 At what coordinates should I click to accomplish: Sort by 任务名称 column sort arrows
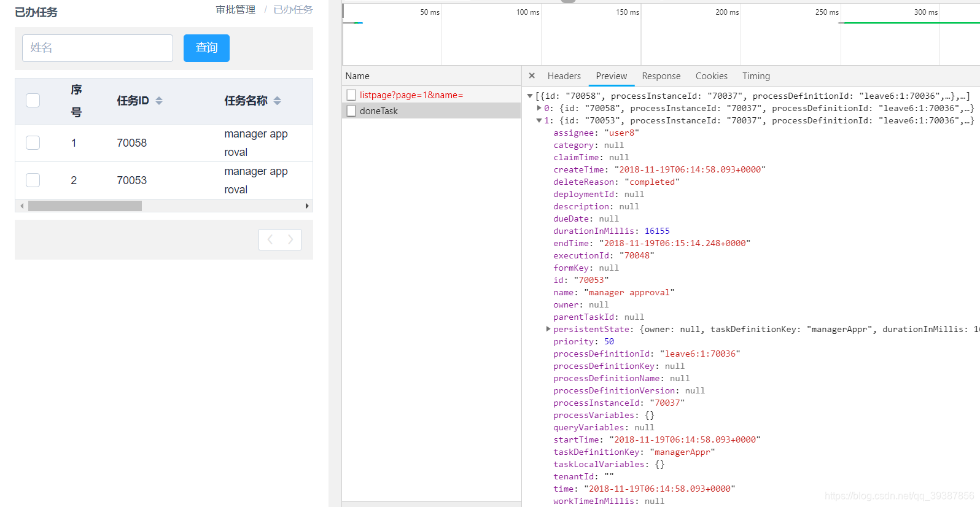click(x=278, y=101)
